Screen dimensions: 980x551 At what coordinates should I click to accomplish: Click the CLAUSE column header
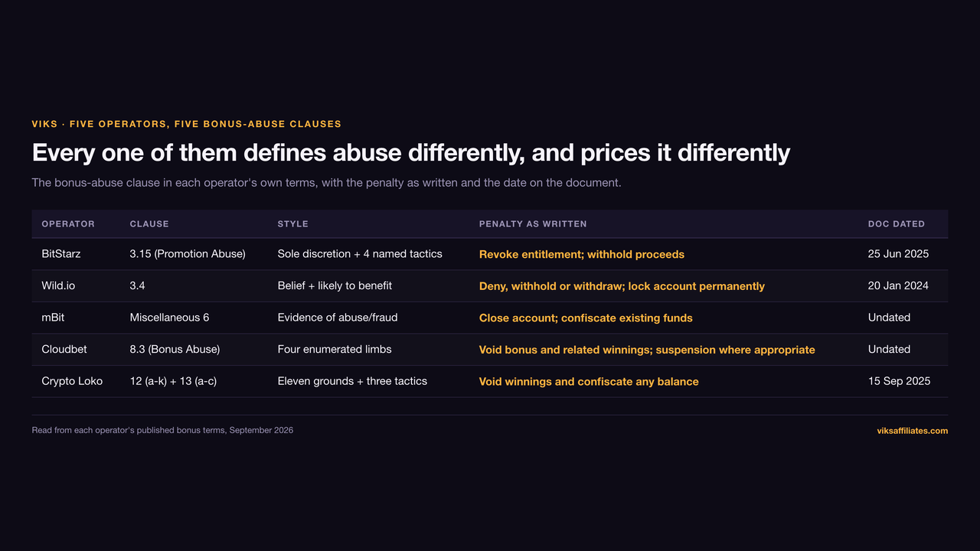tap(149, 224)
